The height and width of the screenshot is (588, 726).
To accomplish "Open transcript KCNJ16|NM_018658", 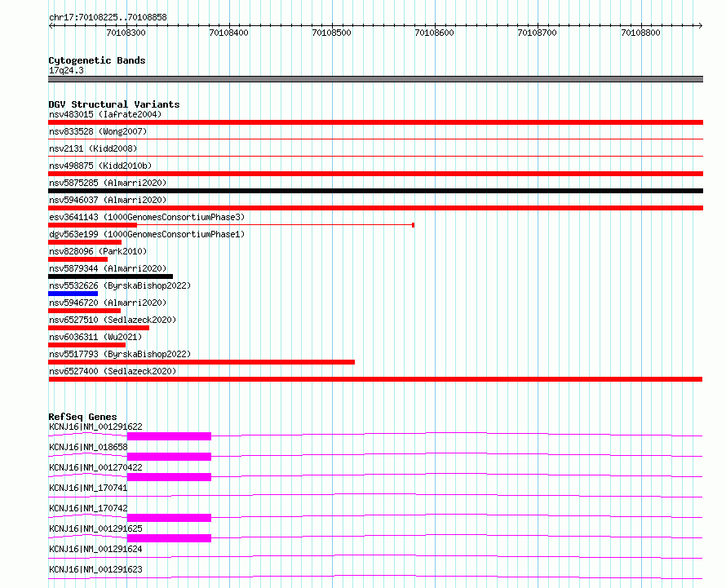I will click(x=88, y=447).
